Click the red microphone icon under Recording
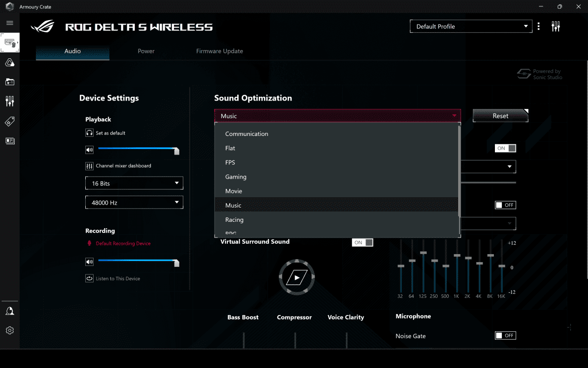Screen dimensions: 588x368 click(89, 243)
